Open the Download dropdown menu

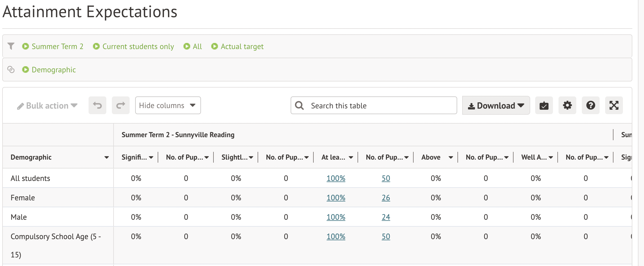(x=496, y=106)
